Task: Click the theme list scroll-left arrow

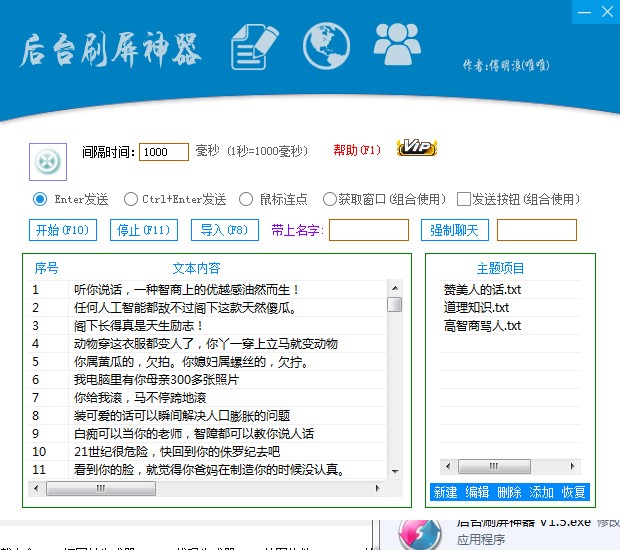Action: click(x=448, y=466)
